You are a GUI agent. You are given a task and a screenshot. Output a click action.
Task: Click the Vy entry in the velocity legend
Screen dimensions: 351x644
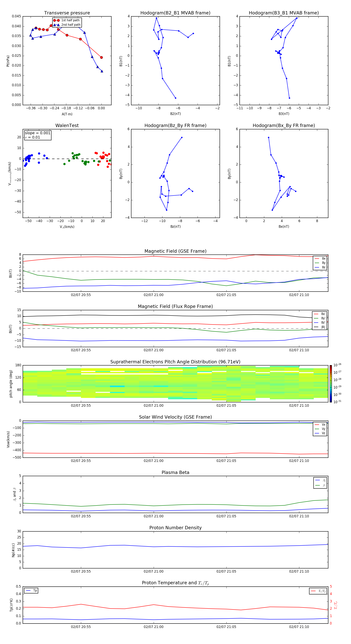[320, 429]
